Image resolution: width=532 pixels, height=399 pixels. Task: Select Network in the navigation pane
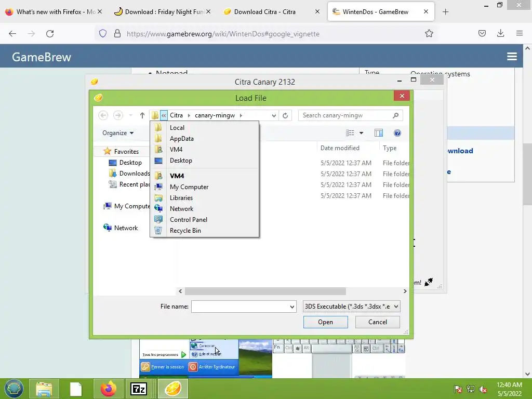coord(121,228)
